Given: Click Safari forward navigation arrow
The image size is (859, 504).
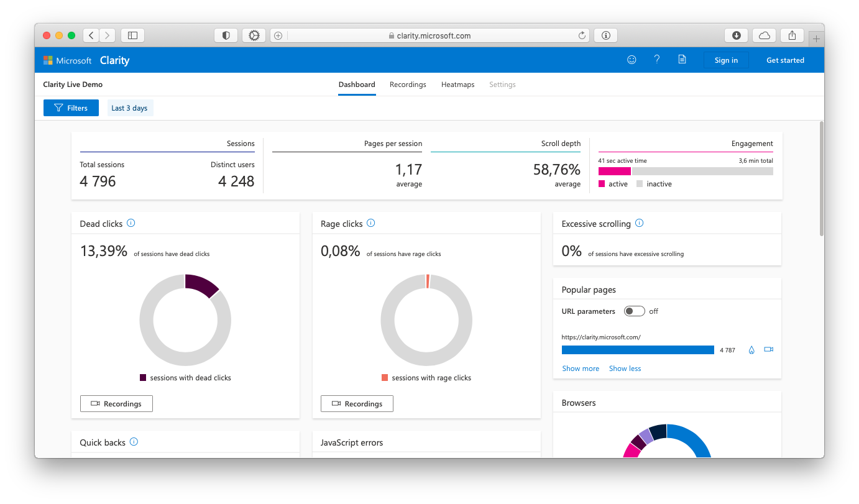Looking at the screenshot, I should point(108,35).
